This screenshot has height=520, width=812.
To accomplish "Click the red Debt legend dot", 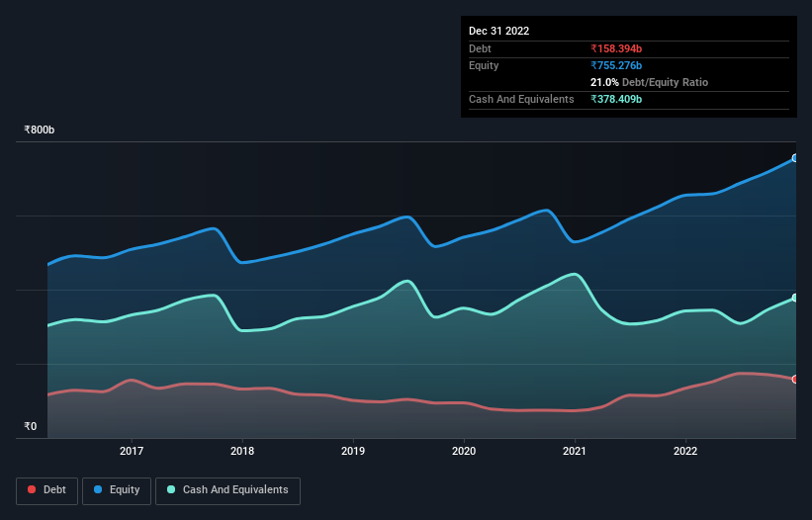I will tap(32, 489).
